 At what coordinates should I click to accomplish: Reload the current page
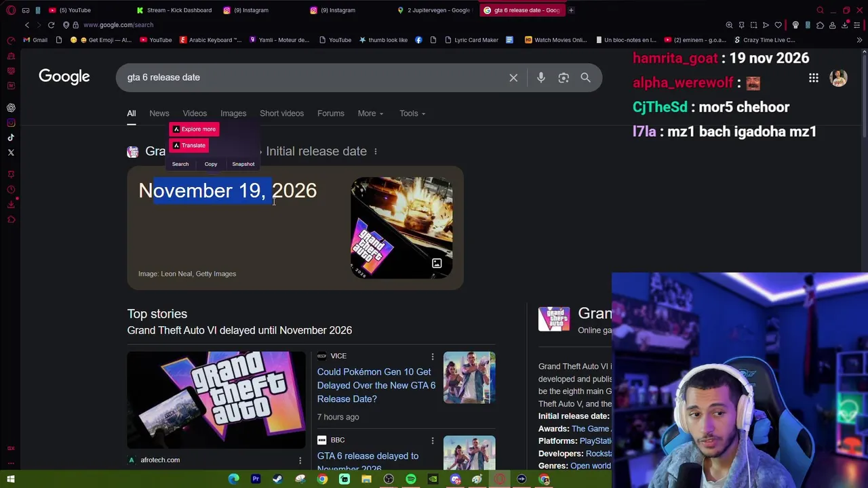51,25
